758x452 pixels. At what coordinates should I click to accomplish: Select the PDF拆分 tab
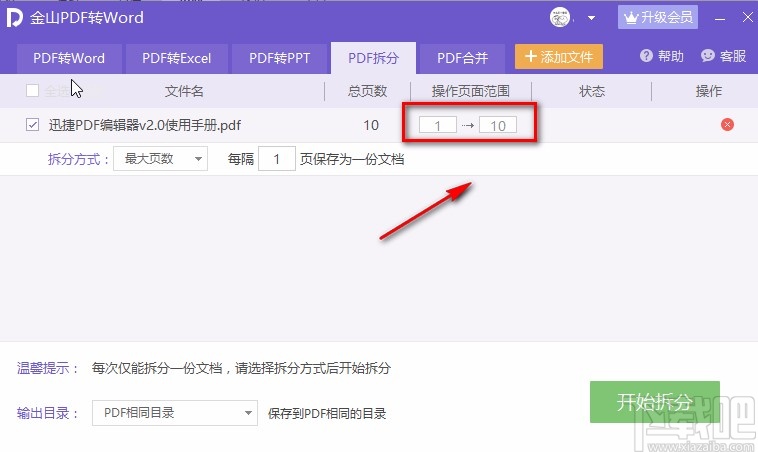tap(373, 58)
